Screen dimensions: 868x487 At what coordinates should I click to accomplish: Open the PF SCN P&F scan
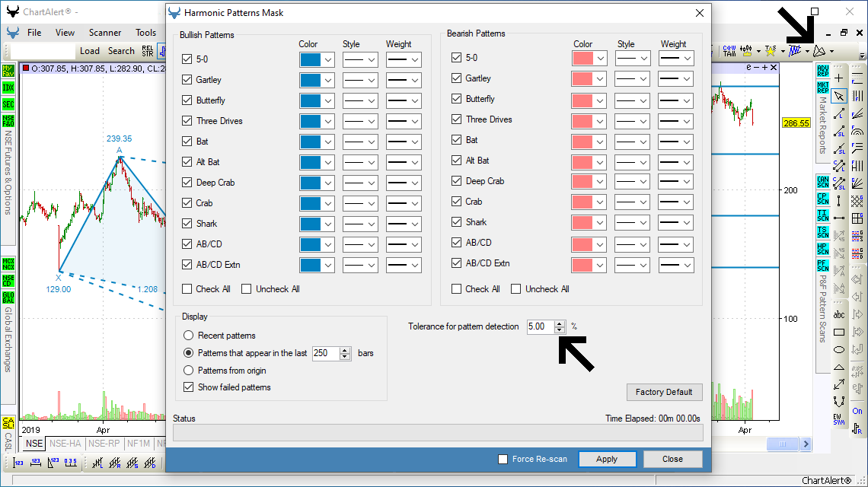(x=822, y=266)
